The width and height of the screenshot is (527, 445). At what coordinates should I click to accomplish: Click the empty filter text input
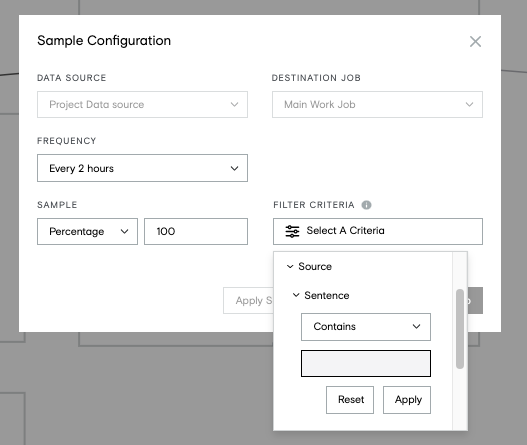tap(366, 364)
